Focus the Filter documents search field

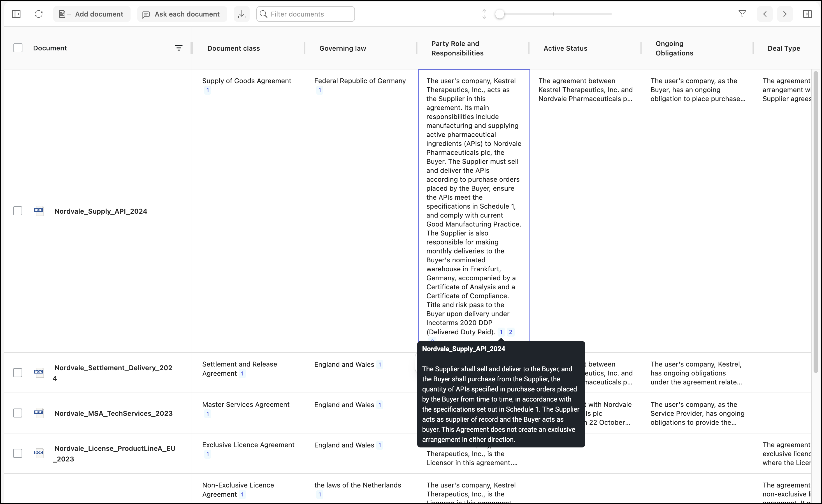coord(306,14)
